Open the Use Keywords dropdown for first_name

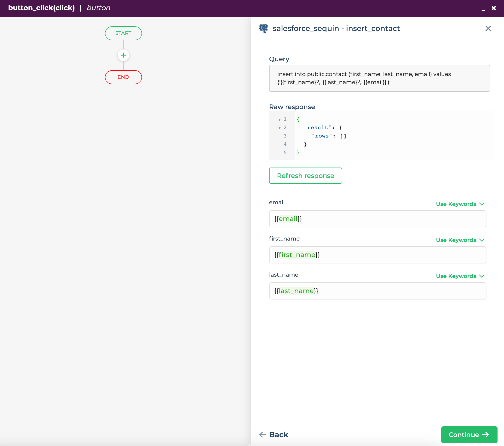click(460, 240)
